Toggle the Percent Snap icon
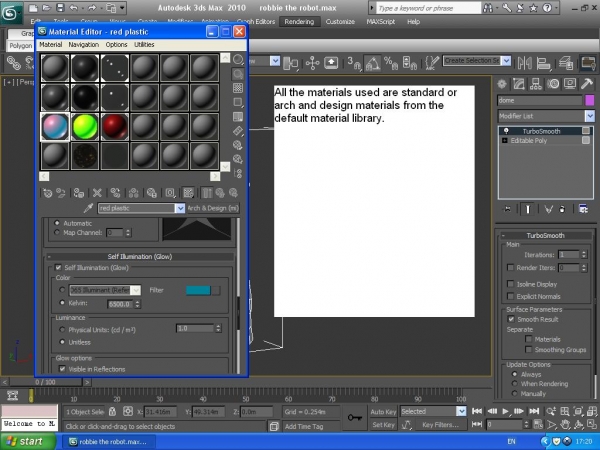Screen dimensions: 600x450 point(391,63)
